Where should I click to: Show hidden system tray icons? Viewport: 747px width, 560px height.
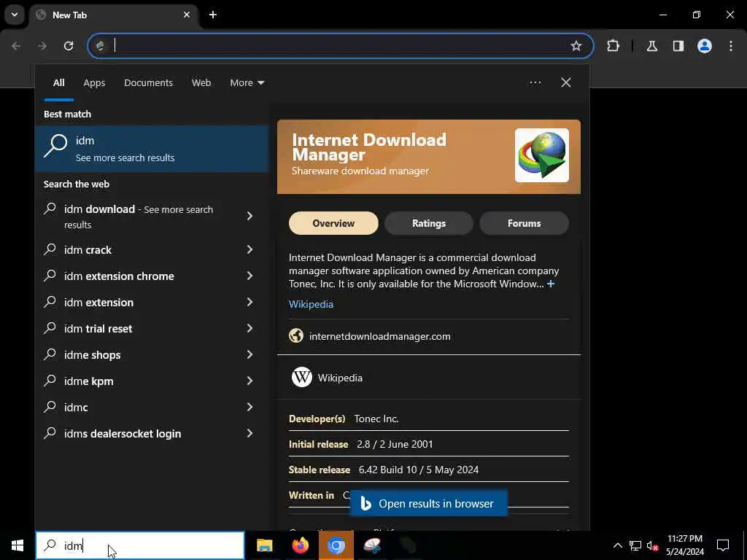617,545
